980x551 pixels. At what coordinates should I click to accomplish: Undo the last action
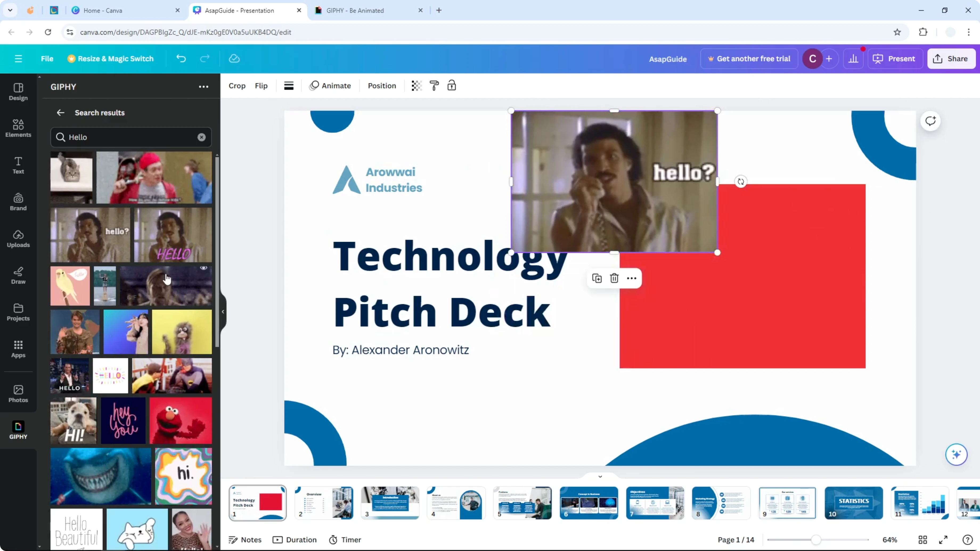(x=181, y=59)
